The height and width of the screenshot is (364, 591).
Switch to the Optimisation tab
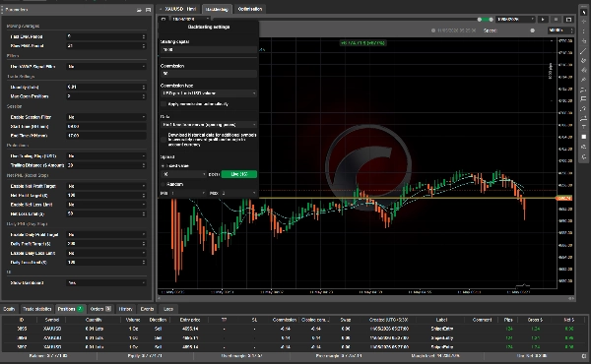pyautogui.click(x=250, y=9)
